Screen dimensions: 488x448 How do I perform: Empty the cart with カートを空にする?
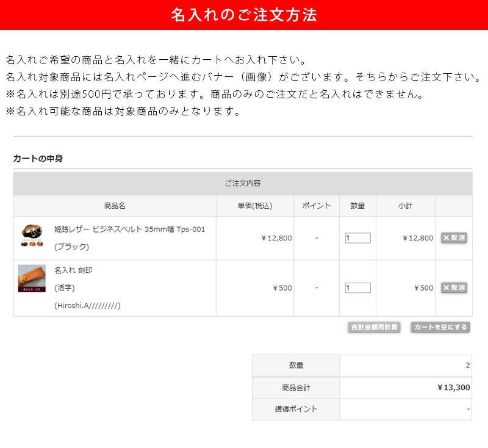(x=440, y=327)
